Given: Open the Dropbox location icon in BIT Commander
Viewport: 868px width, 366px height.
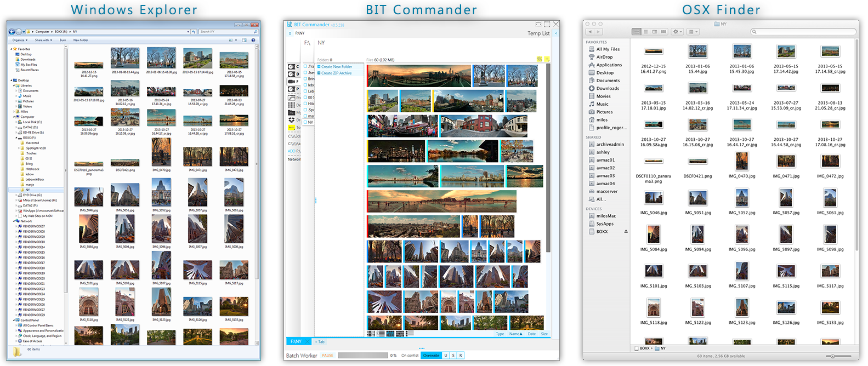Looking at the screenshot, I should click(291, 119).
